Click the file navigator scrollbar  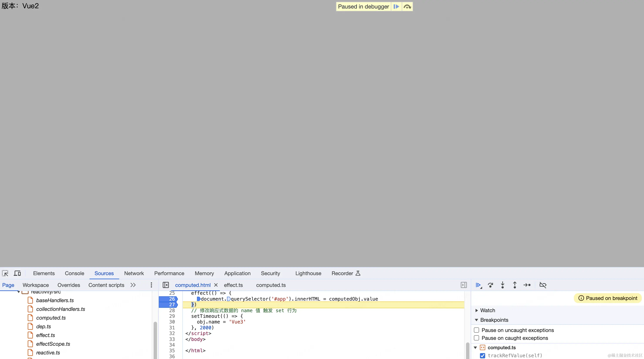pyautogui.click(x=155, y=340)
